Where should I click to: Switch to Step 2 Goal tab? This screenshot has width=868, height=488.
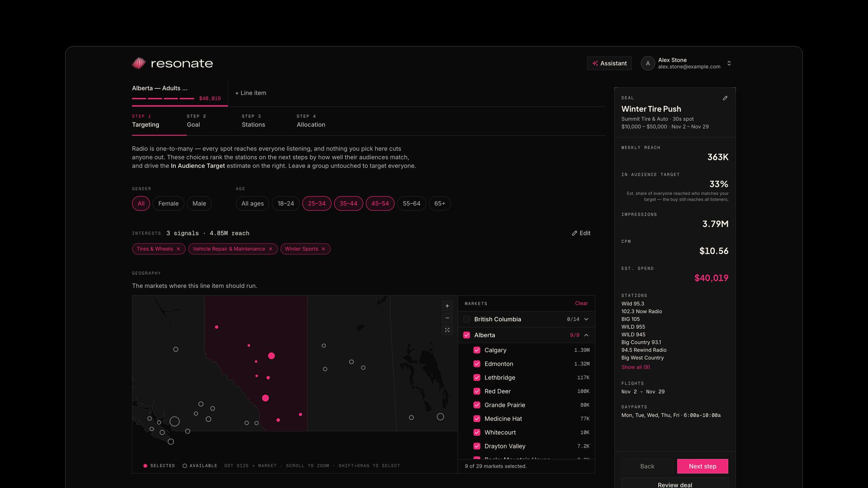click(196, 121)
